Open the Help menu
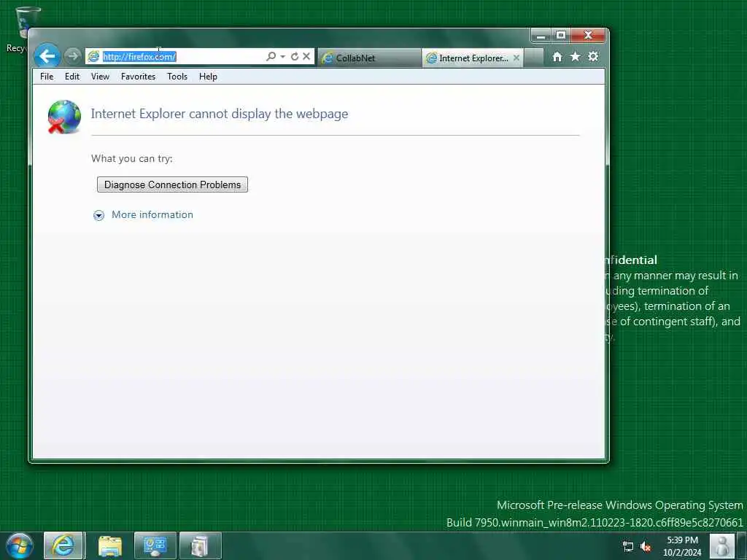Image resolution: width=747 pixels, height=560 pixels. 208,76
